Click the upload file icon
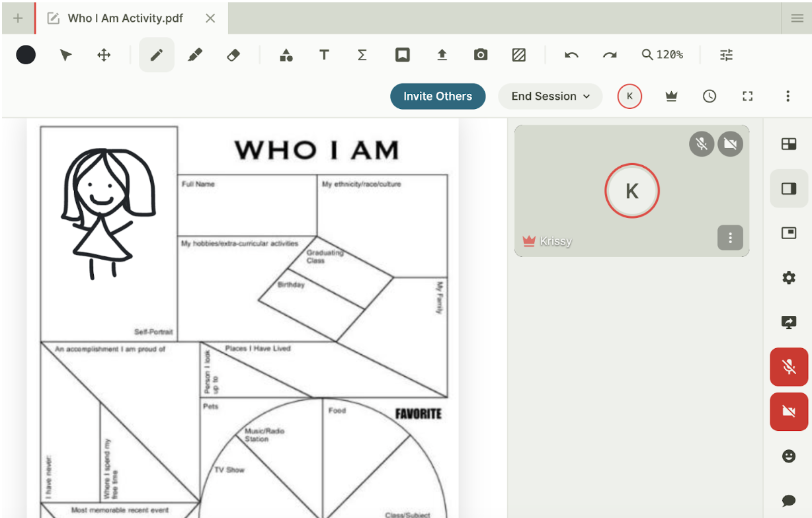 tap(442, 55)
